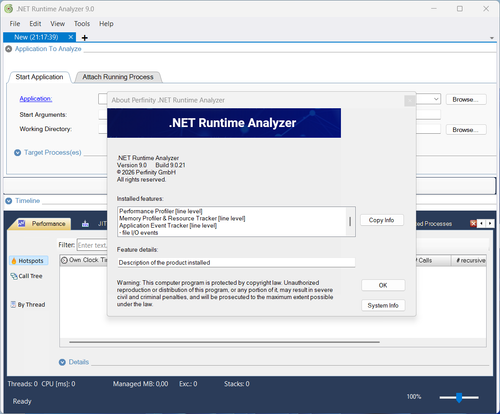Expand the Timeline section

9,201
